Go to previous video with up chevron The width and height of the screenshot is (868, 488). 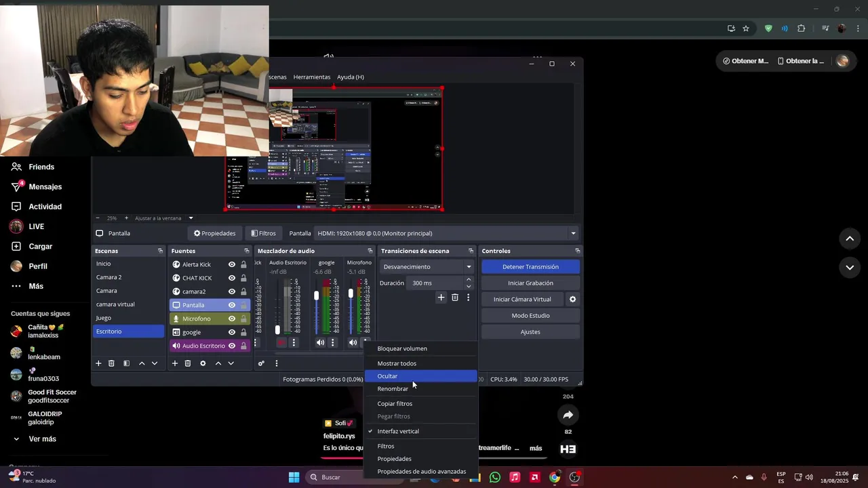(850, 239)
